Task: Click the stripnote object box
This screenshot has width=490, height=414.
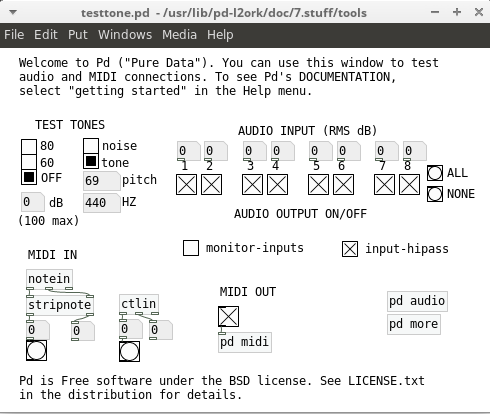Action: [60, 305]
